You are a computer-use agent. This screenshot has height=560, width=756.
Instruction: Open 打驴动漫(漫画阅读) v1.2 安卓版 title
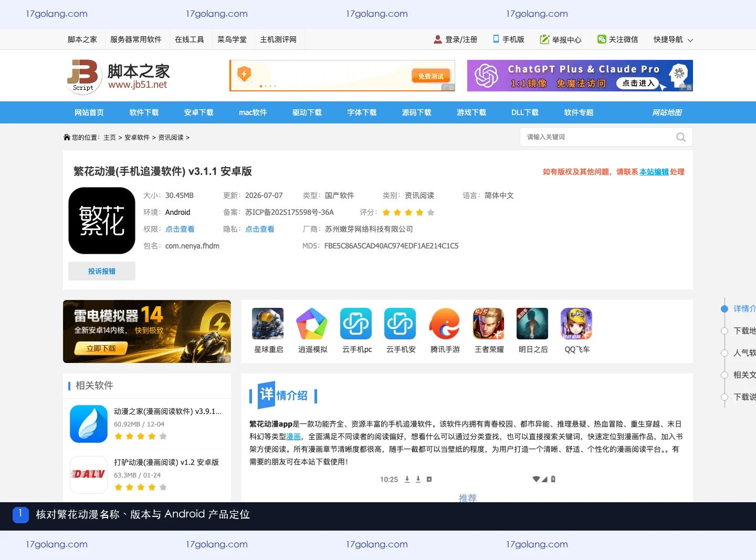tap(166, 462)
